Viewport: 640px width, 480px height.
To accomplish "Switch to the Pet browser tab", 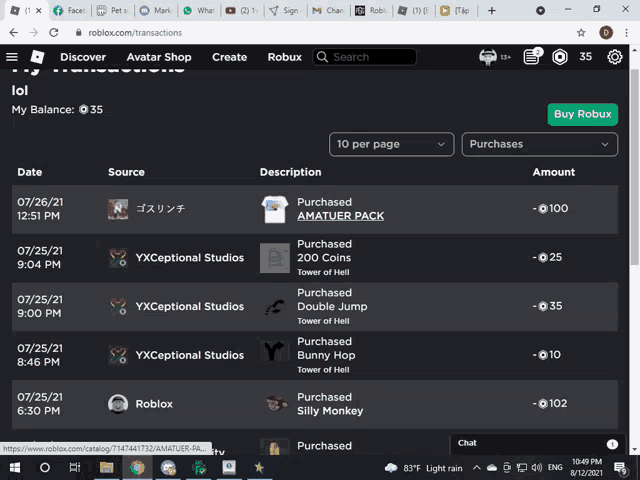I will [113, 11].
